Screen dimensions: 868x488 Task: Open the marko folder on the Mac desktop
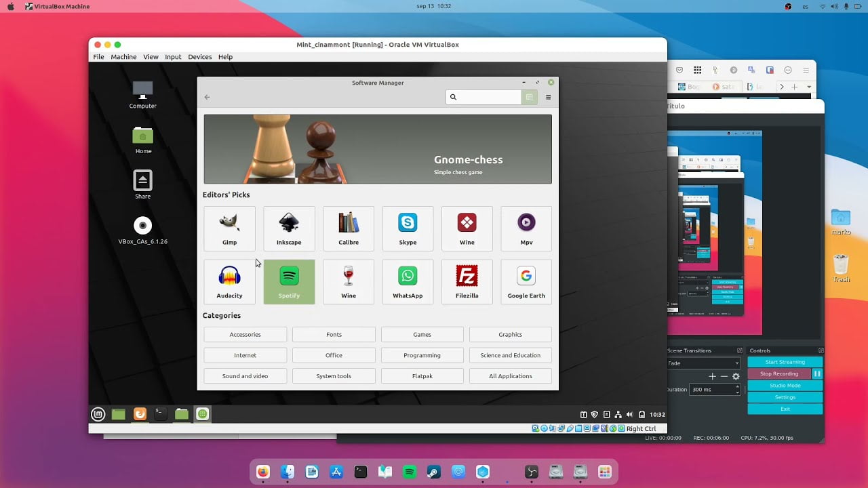click(841, 222)
